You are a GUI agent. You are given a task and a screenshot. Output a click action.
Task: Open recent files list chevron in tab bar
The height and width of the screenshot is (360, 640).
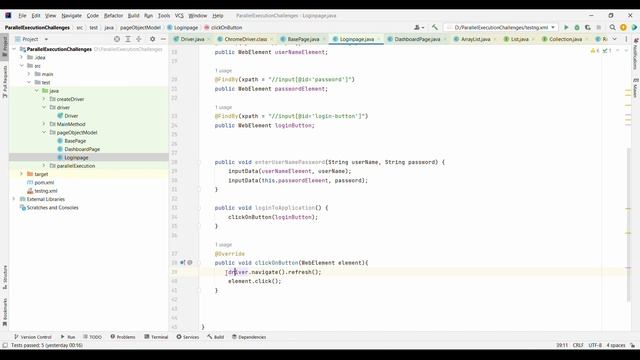coord(614,39)
